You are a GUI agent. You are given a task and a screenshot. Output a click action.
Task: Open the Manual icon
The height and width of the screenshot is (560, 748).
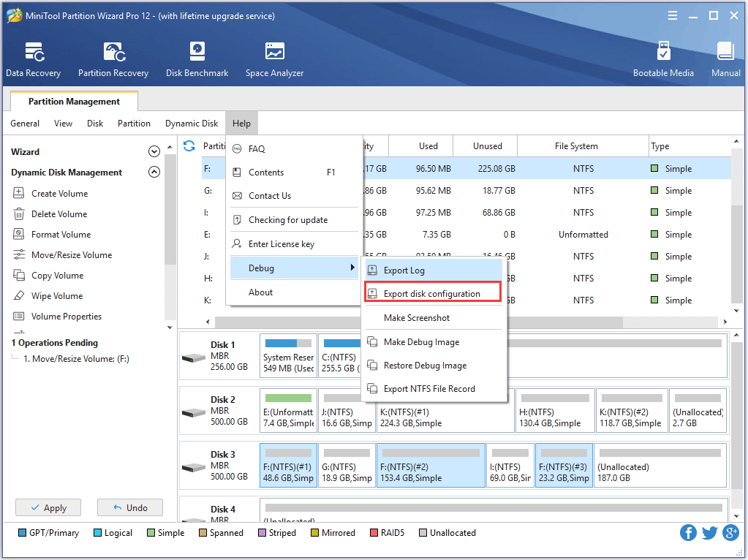[x=725, y=59]
